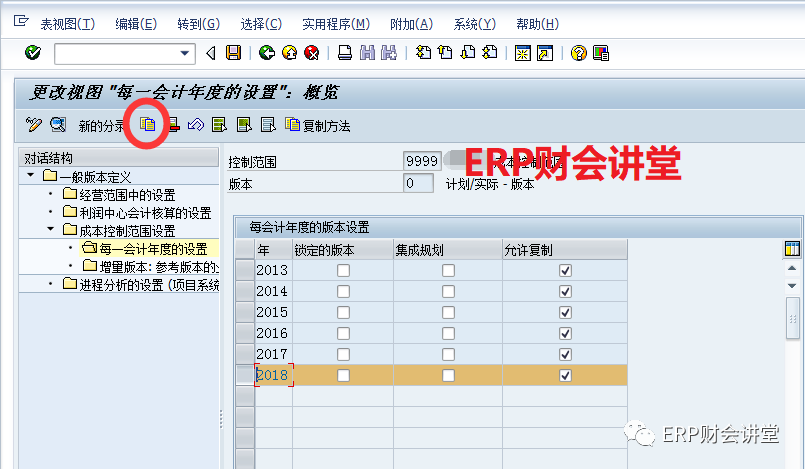Click the green Back arrow icon
This screenshot has width=805, height=469.
click(266, 53)
